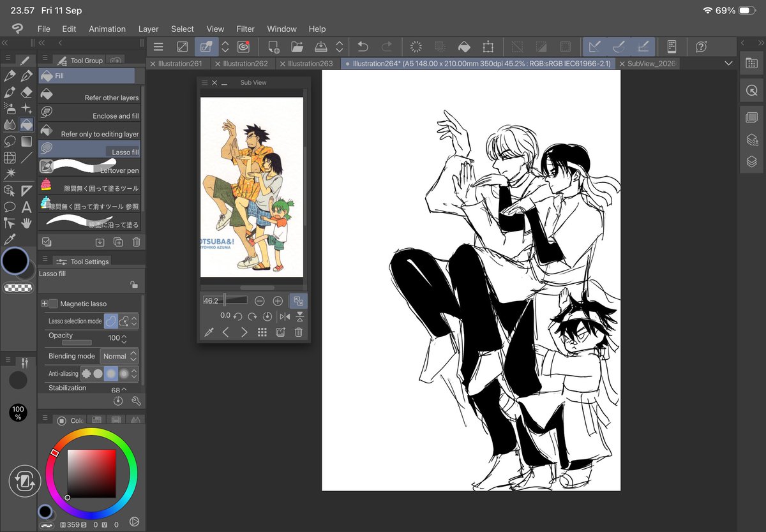The image size is (766, 532).
Task: Select the Decoration sparkle tool
Action: point(26,108)
